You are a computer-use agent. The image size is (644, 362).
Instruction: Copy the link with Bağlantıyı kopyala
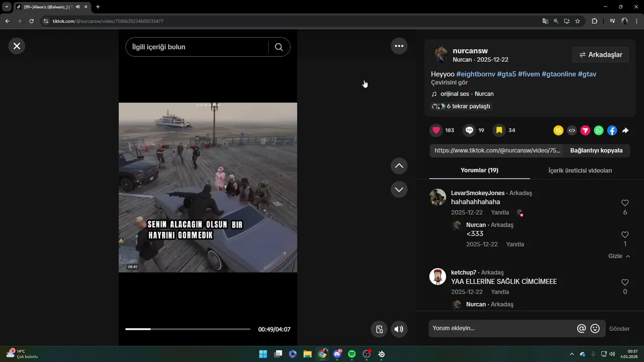[596, 150]
